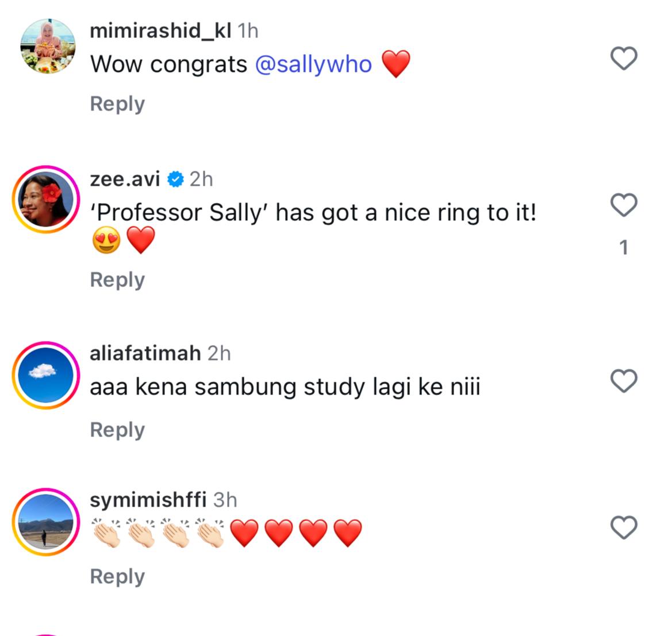View zee.avi's story from avatar
Screen dimensions: 672x636
(46, 199)
